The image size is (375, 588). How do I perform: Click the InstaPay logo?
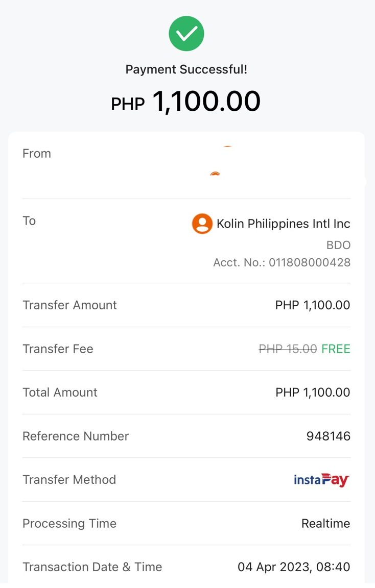point(321,480)
